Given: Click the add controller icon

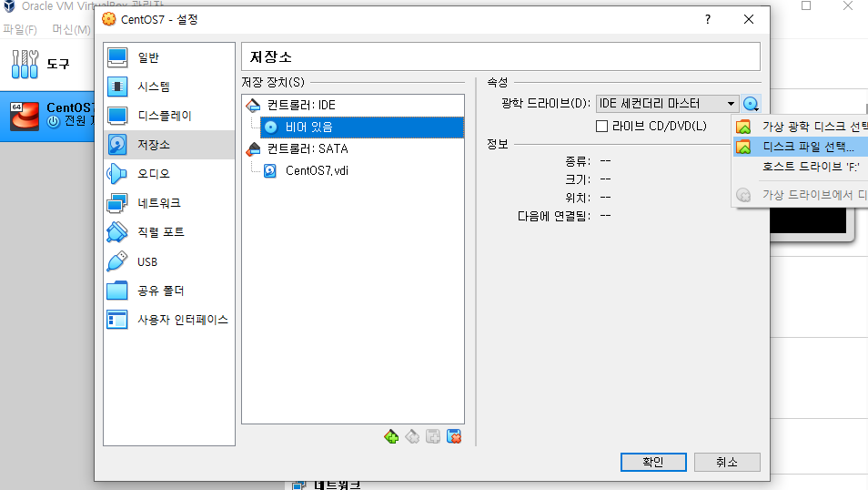Looking at the screenshot, I should tap(391, 437).
